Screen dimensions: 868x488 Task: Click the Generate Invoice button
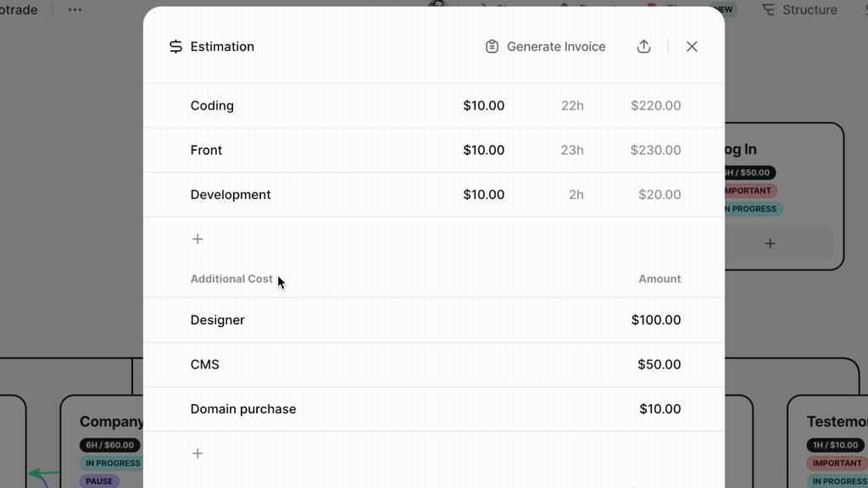tap(545, 47)
